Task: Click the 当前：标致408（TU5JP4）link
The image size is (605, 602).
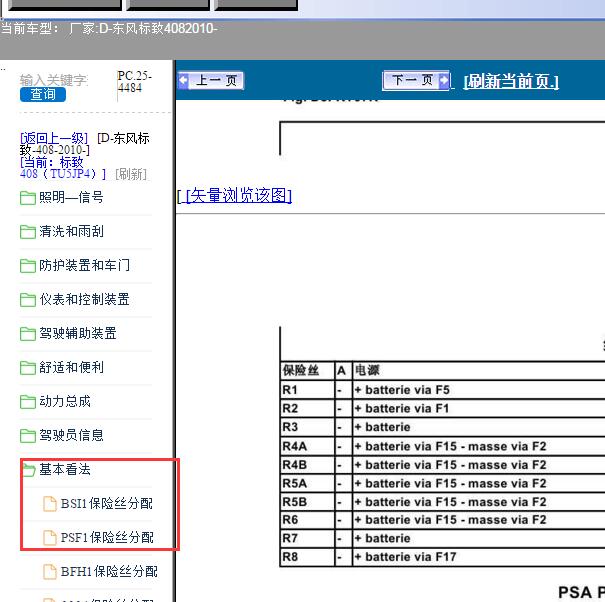Action: tap(63, 167)
